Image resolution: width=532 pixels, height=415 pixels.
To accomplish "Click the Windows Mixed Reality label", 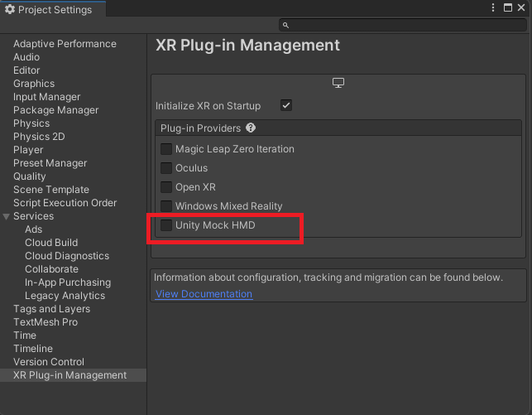I will click(x=229, y=205).
